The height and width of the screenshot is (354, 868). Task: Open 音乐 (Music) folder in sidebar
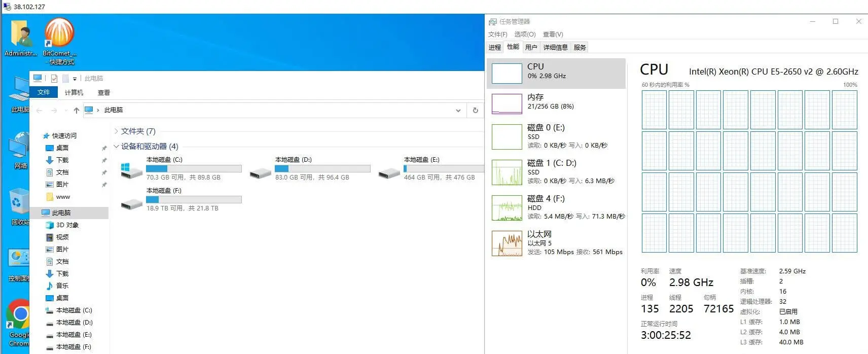(62, 286)
